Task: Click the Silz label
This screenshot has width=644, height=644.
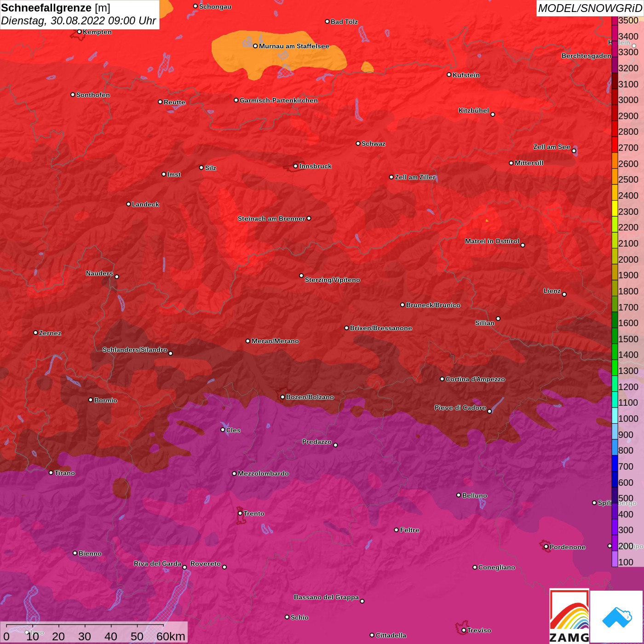Action: coord(210,168)
